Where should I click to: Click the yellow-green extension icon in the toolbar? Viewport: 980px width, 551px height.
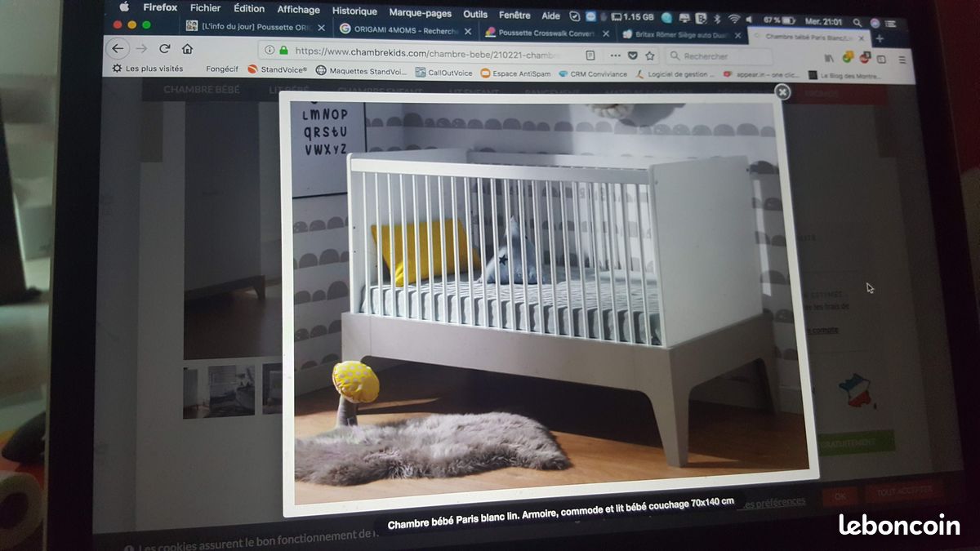point(848,57)
